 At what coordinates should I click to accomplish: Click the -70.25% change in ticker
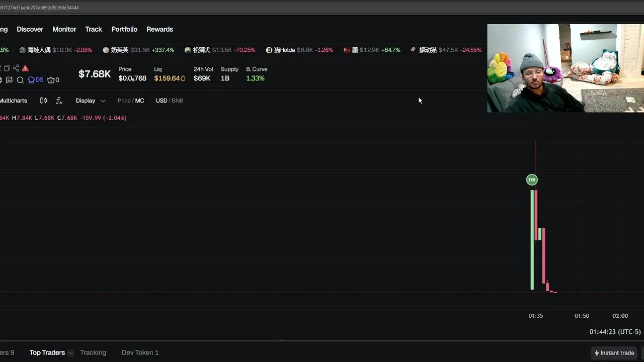pos(244,50)
